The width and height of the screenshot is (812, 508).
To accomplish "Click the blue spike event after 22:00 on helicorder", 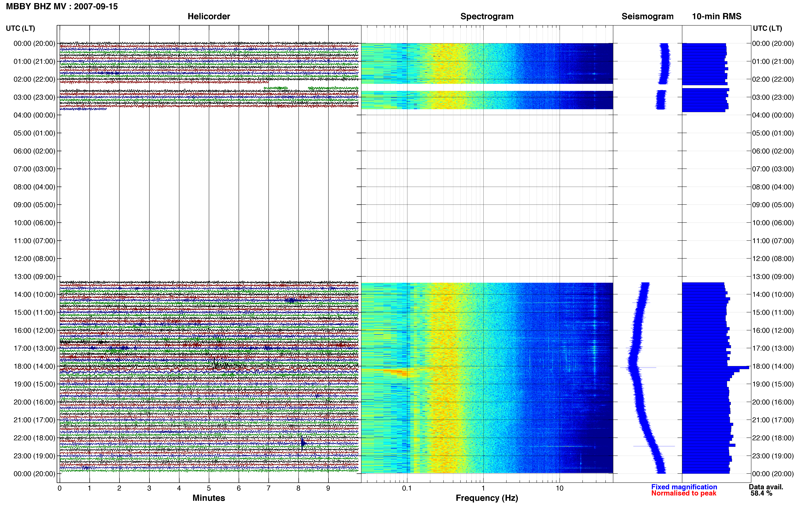I will (x=303, y=444).
